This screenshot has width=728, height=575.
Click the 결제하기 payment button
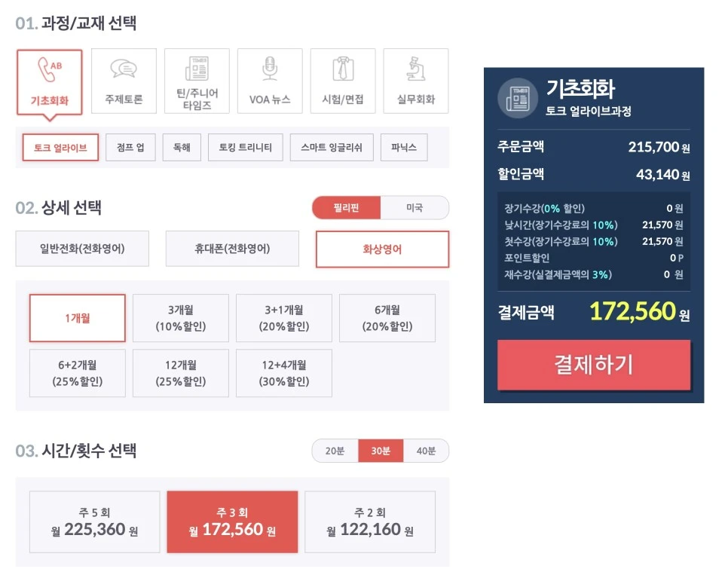594,365
